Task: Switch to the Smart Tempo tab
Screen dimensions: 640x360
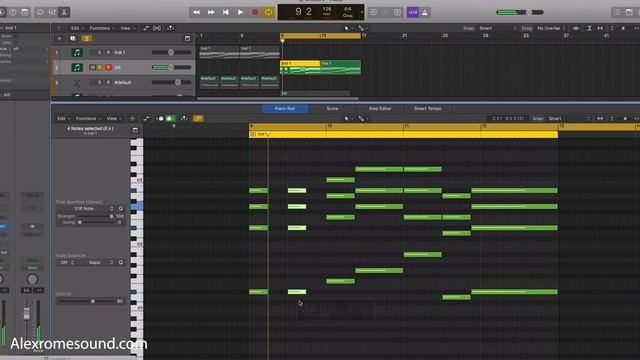Action: (x=427, y=109)
